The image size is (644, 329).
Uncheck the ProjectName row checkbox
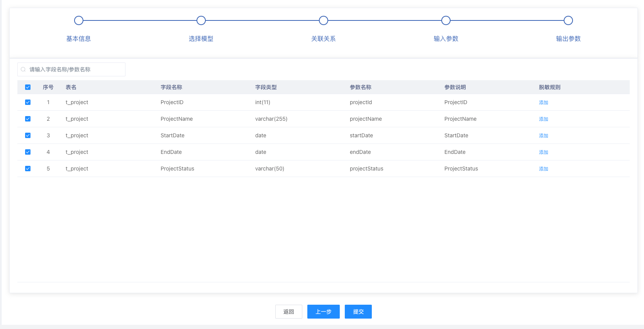(28, 119)
